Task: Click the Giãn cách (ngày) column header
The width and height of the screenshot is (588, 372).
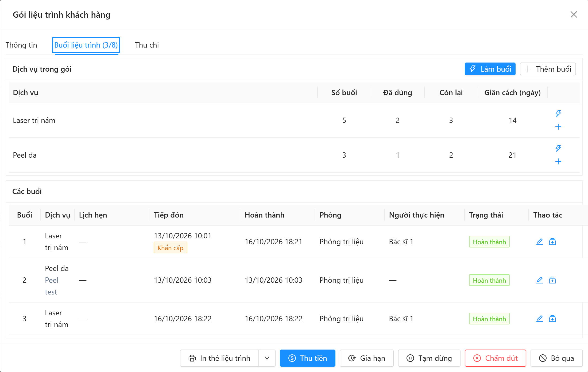Action: pos(512,93)
